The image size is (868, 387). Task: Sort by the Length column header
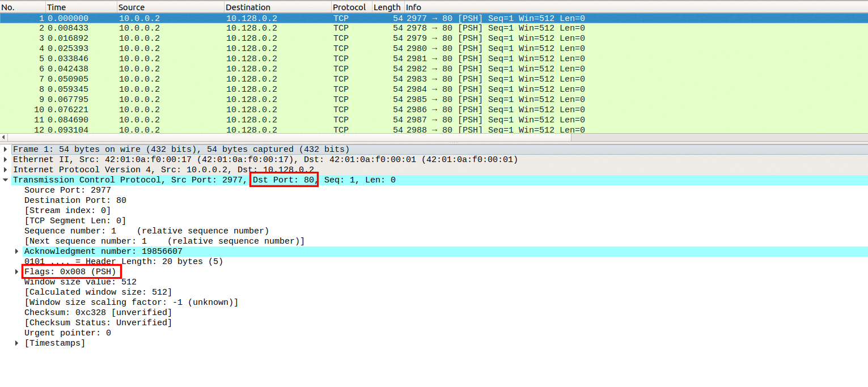click(388, 7)
